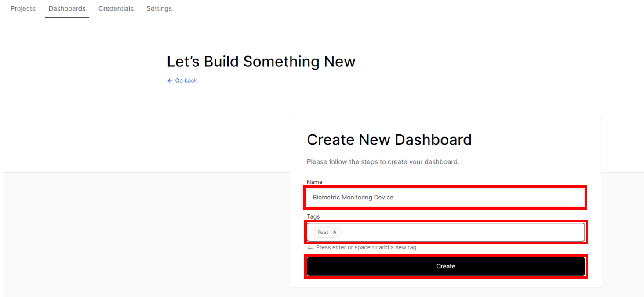Viewport: 644px width, 297px height.
Task: Select the Dashboards tab
Action: [x=67, y=8]
